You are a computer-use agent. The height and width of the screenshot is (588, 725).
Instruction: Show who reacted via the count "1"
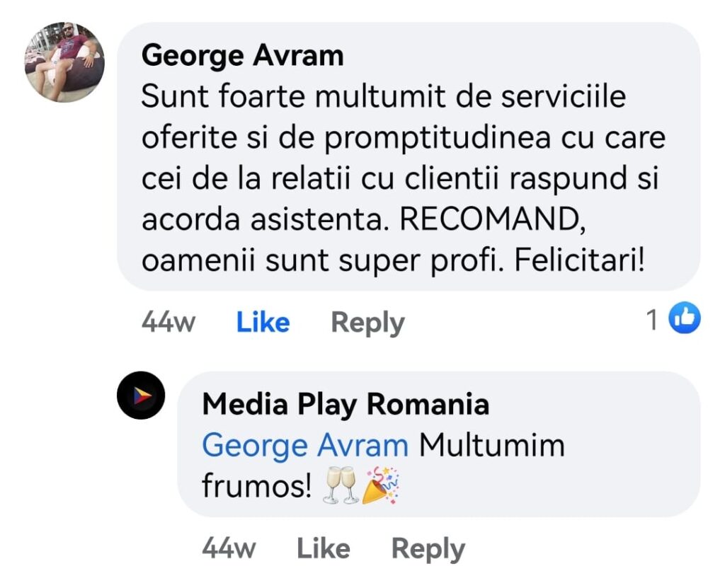pos(652,321)
